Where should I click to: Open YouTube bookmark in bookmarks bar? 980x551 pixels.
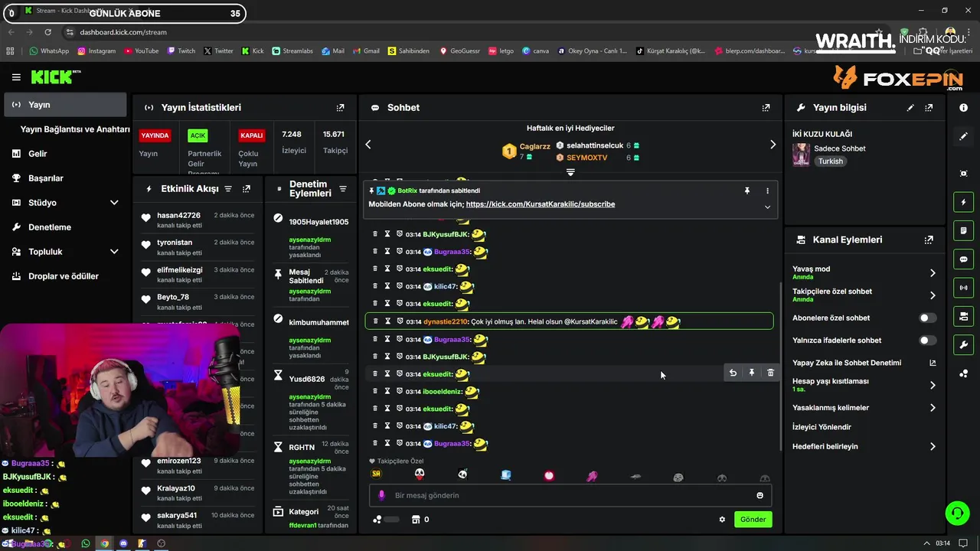[x=140, y=51]
